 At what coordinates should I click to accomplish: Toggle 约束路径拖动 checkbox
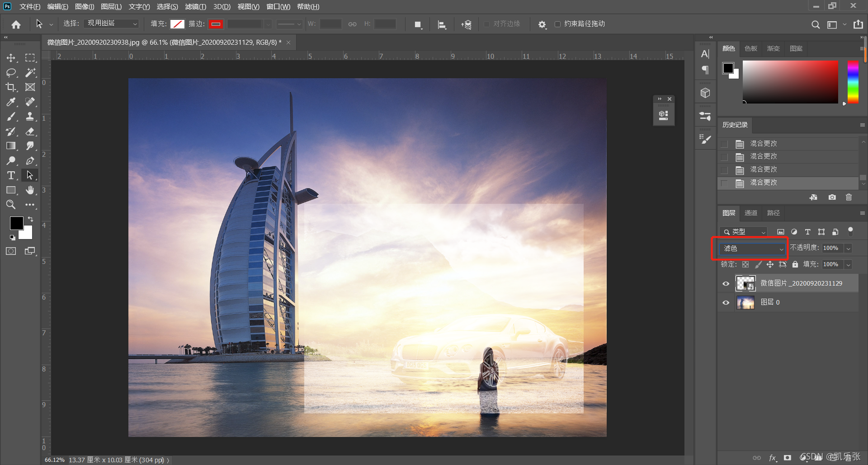557,24
